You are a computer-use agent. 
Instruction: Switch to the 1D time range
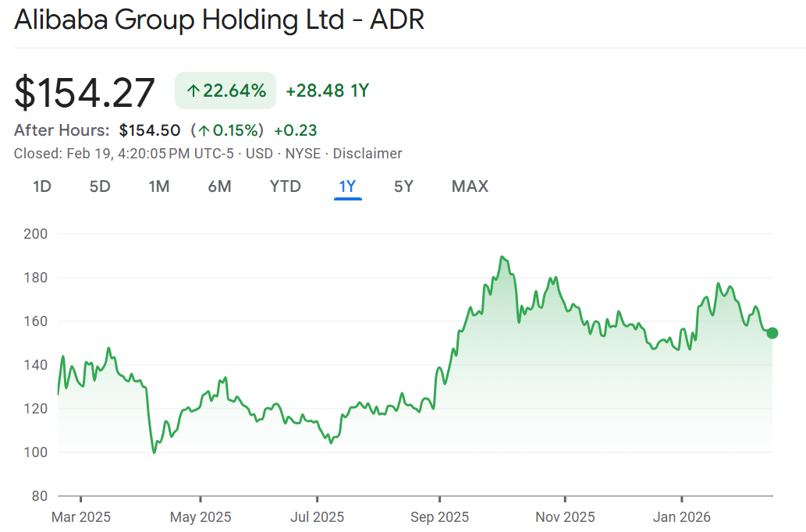(x=42, y=186)
